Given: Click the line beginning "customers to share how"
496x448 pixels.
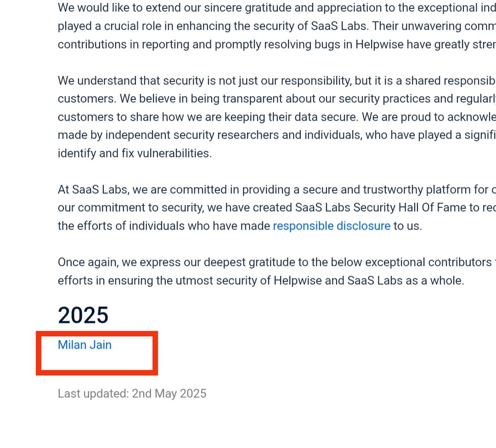Looking at the screenshot, I should click(277, 117).
